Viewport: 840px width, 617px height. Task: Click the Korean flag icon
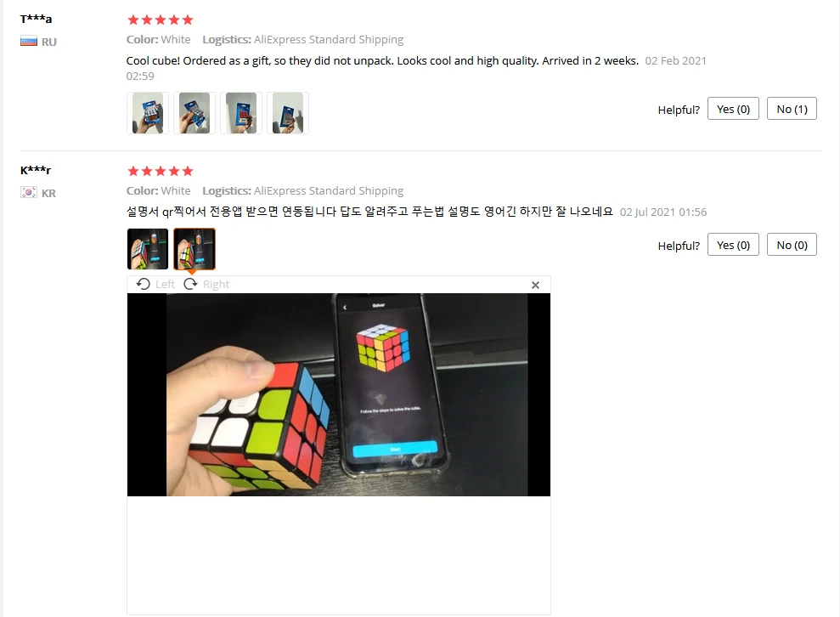(29, 192)
